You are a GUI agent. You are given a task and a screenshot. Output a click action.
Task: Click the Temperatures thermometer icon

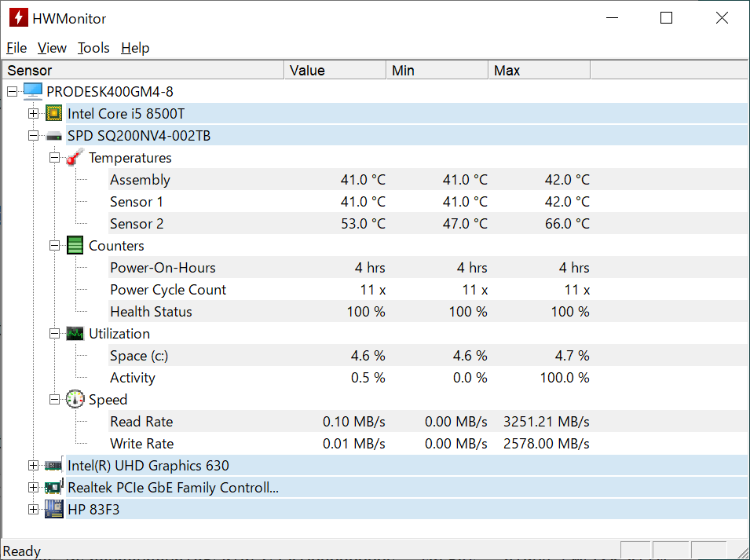[75, 158]
